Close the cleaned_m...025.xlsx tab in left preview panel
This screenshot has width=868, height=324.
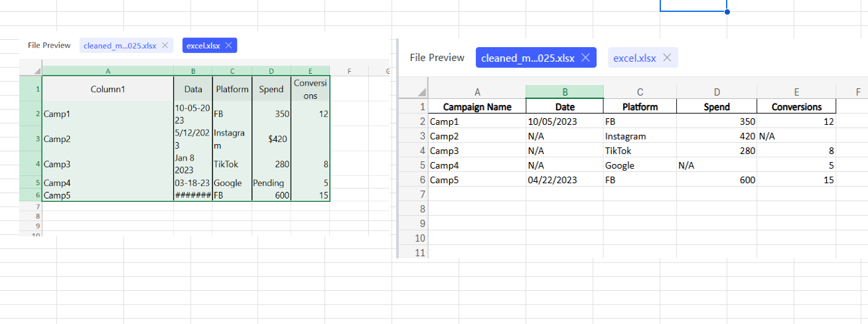click(x=165, y=45)
